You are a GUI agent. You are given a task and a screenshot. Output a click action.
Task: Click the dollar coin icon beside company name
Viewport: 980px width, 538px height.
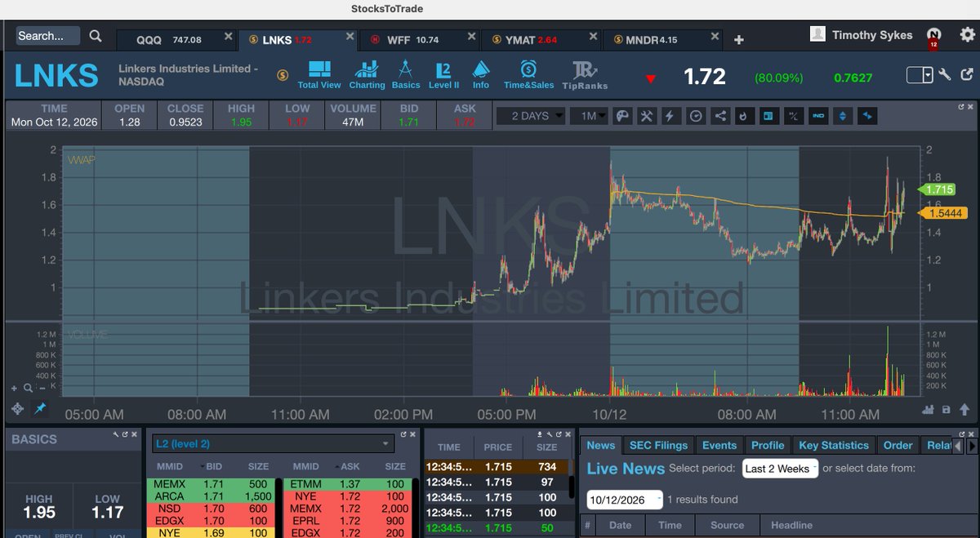click(283, 75)
